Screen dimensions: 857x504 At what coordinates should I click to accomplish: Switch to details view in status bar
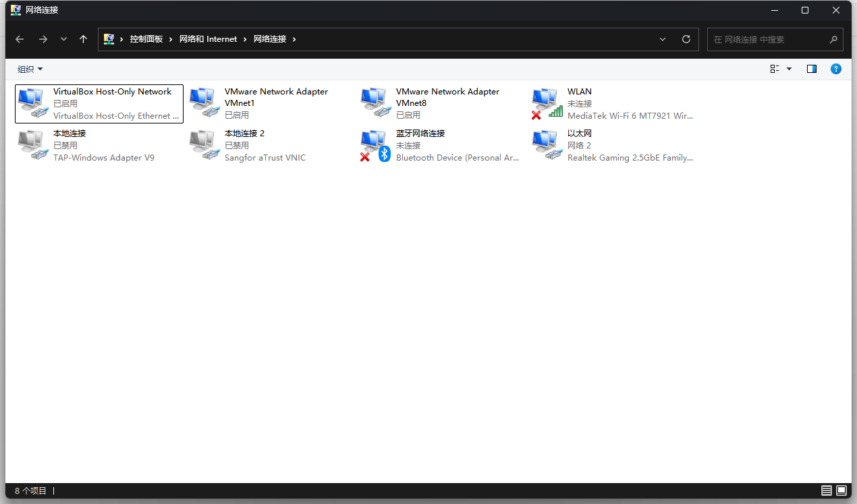826,491
